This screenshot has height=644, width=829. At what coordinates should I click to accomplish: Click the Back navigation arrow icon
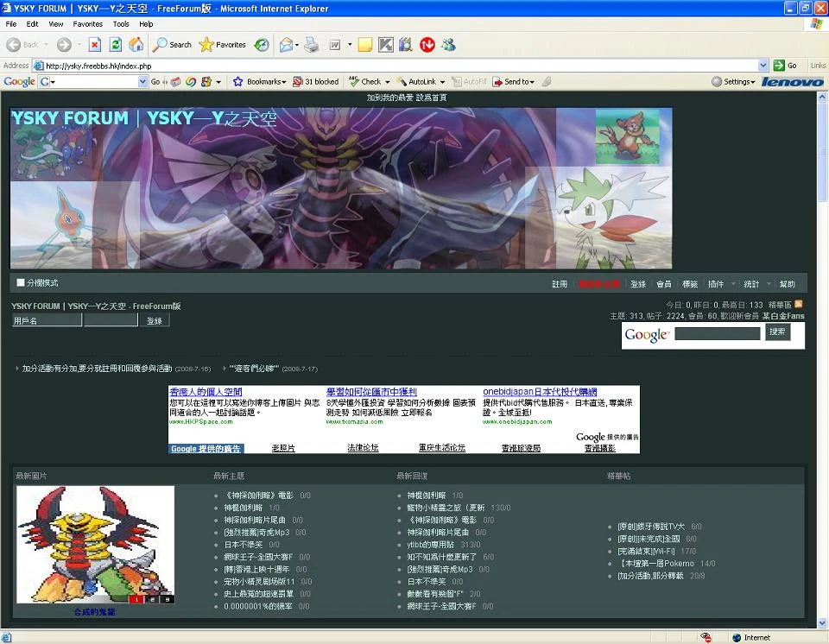pos(14,45)
